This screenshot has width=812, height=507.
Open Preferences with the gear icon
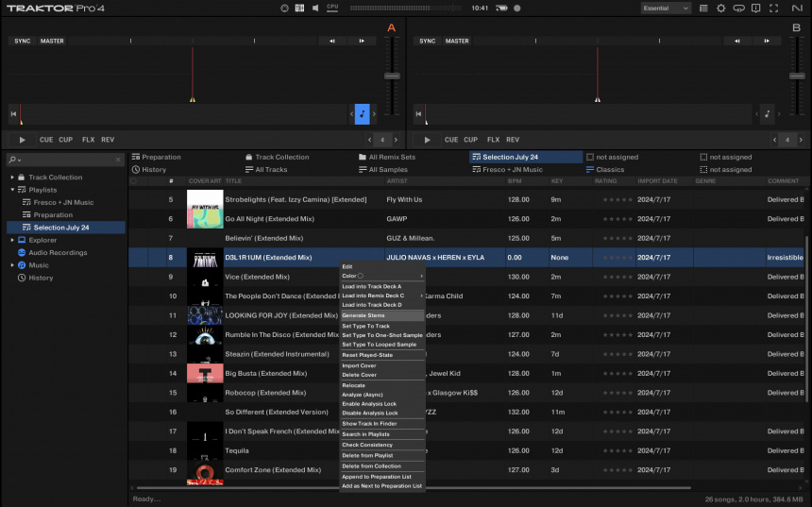(720, 8)
